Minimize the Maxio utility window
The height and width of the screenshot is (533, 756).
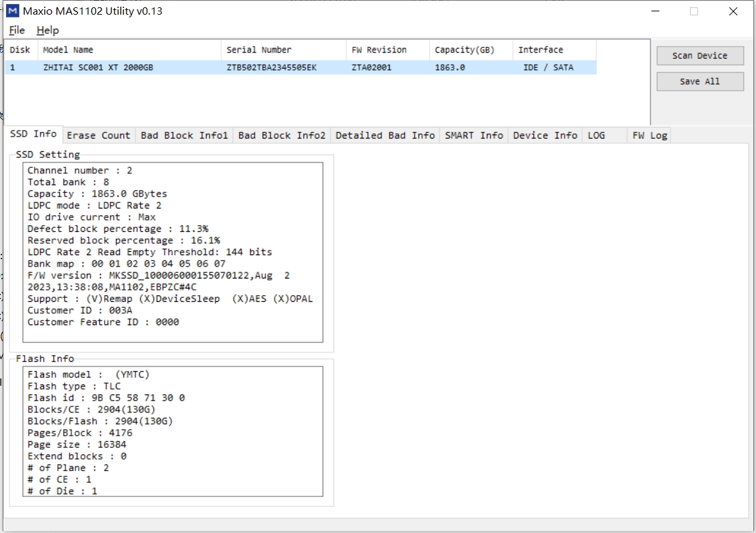pyautogui.click(x=655, y=11)
